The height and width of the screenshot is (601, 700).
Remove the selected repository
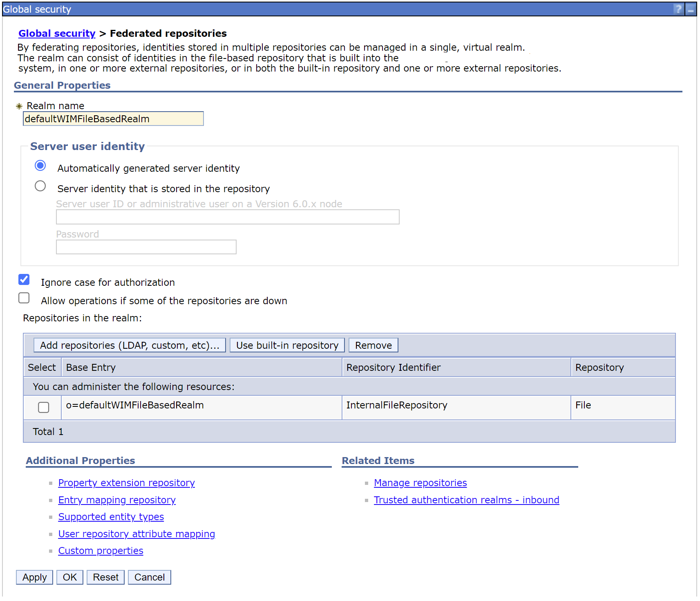(373, 345)
